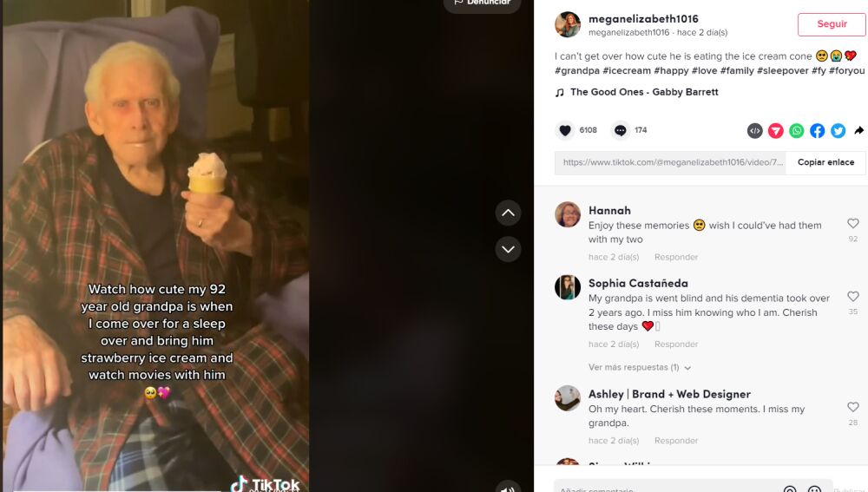Like the video with the heart icon
The image size is (868, 492).
tap(565, 130)
